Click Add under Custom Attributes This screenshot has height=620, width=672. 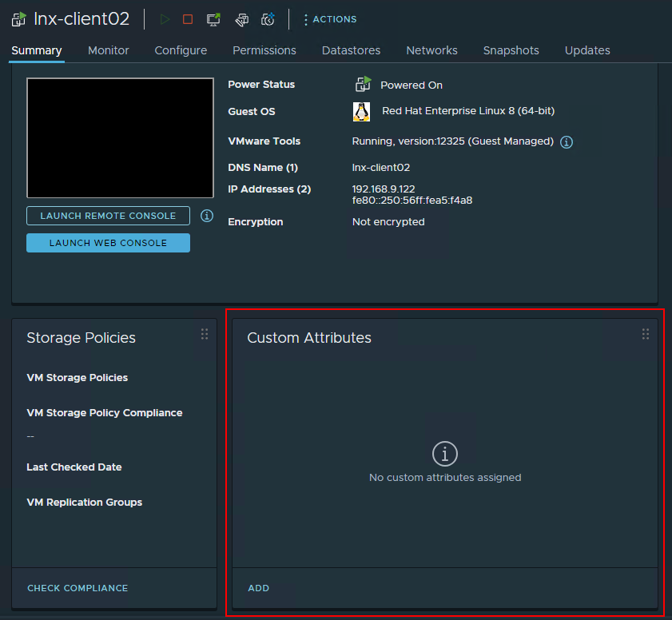coord(258,588)
